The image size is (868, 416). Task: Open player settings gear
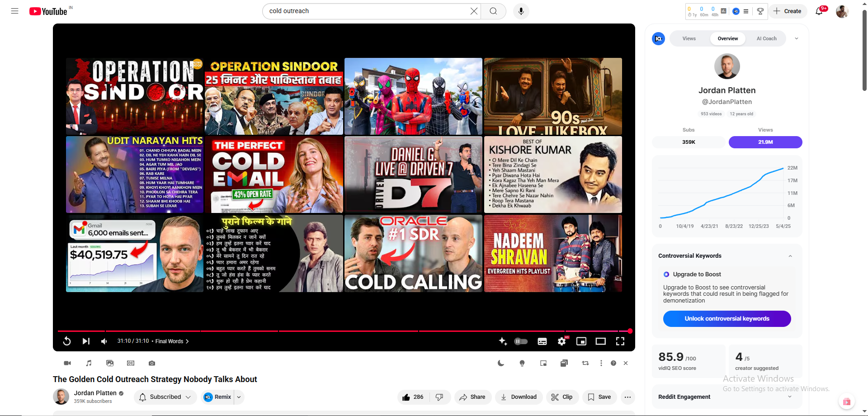562,341
